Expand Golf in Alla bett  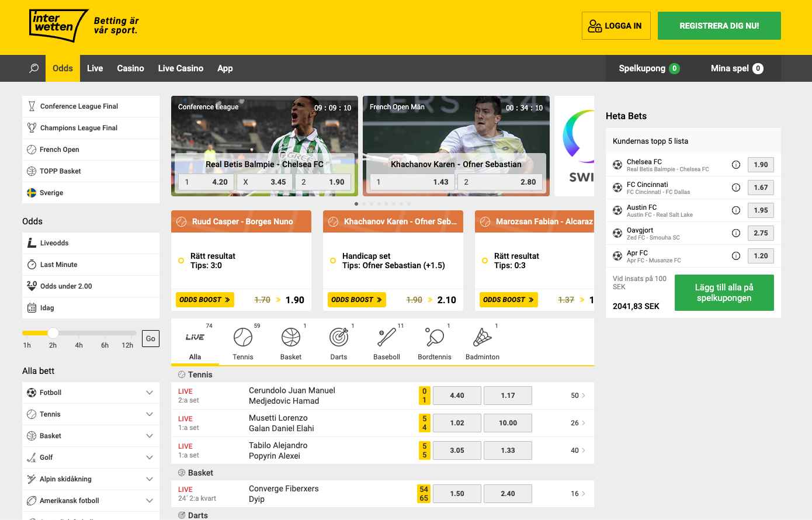91,457
